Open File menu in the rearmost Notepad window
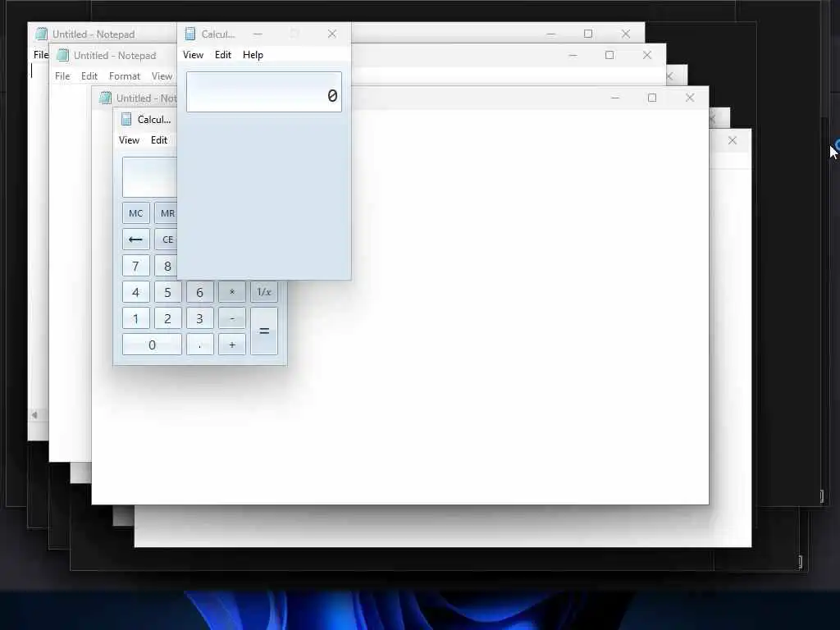 coord(41,55)
